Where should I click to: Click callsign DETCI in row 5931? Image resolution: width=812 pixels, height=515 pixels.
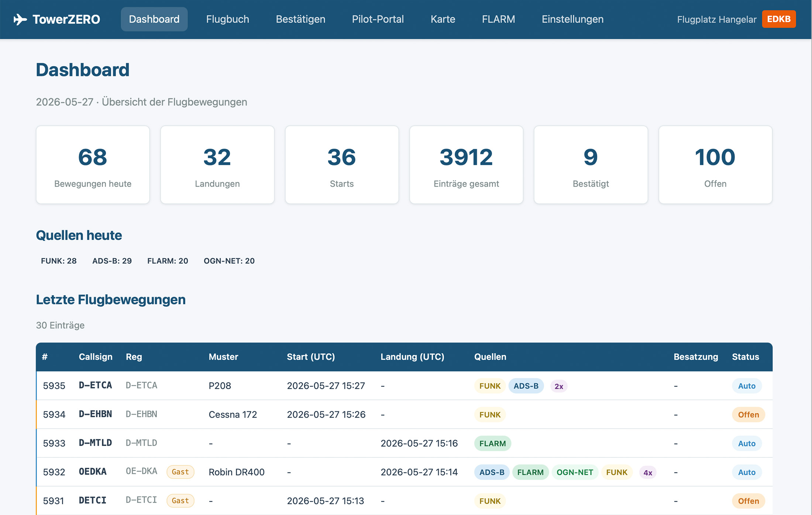tap(92, 500)
